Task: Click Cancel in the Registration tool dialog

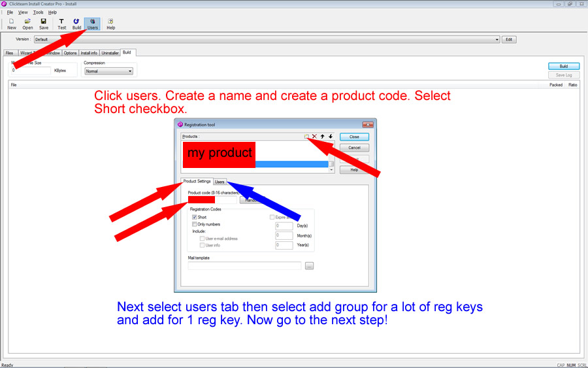Action: [354, 148]
